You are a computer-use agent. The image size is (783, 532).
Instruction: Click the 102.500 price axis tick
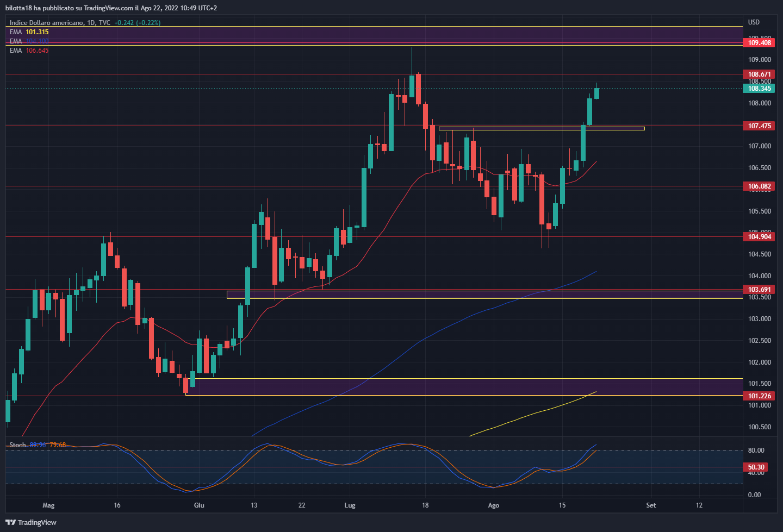760,341
